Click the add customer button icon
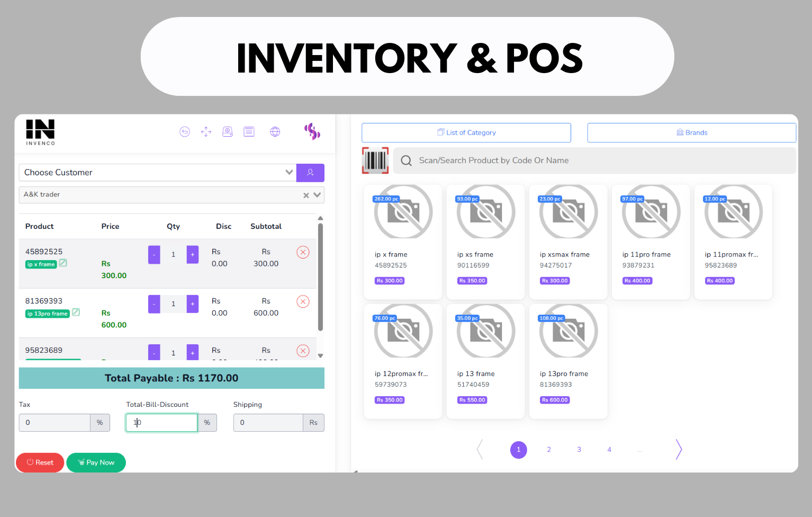This screenshot has width=812, height=517. click(310, 173)
